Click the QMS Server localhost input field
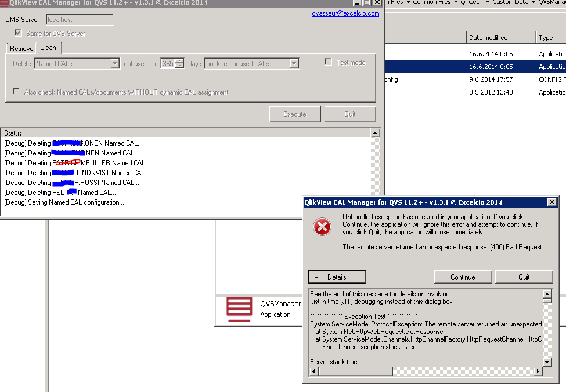The height and width of the screenshot is (392, 566). click(80, 20)
